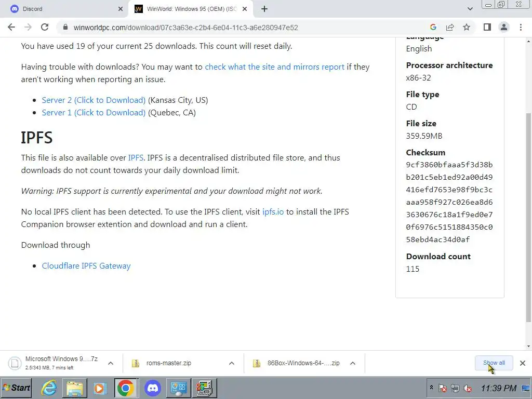This screenshot has height=399, width=532.
Task: Switch to the Discord tab
Action: point(64,9)
